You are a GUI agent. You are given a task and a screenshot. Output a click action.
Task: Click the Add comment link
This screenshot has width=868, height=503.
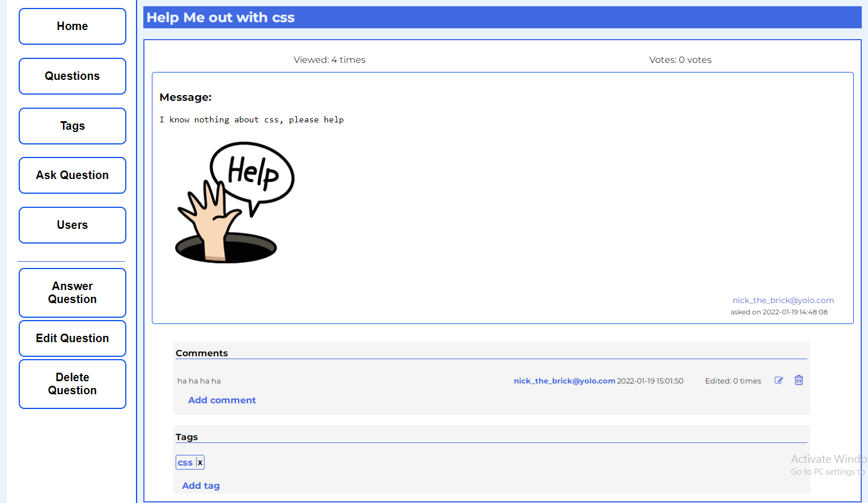222,400
